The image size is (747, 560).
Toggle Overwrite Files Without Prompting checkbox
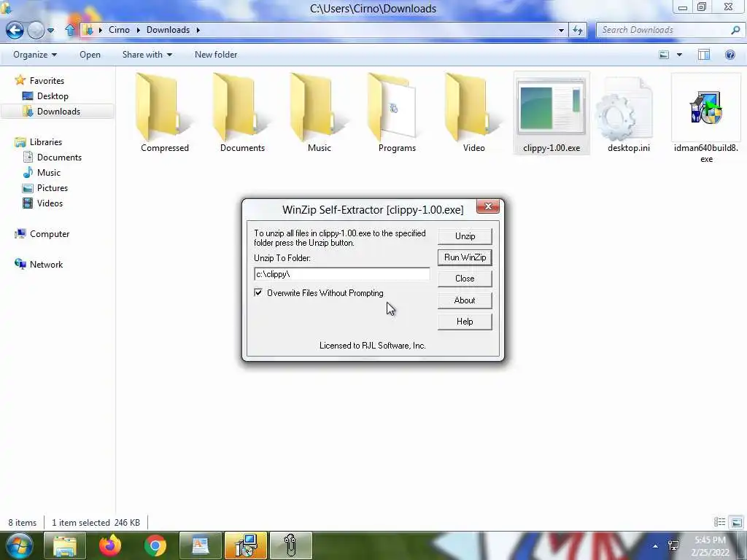pos(258,293)
